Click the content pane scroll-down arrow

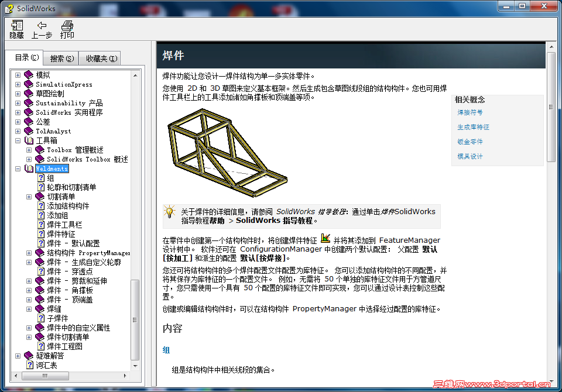click(x=551, y=381)
